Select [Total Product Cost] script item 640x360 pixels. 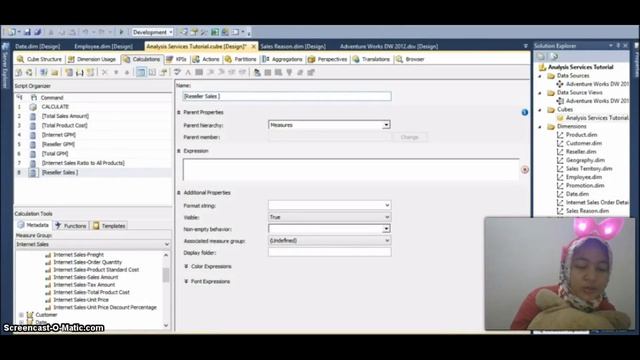click(64, 125)
